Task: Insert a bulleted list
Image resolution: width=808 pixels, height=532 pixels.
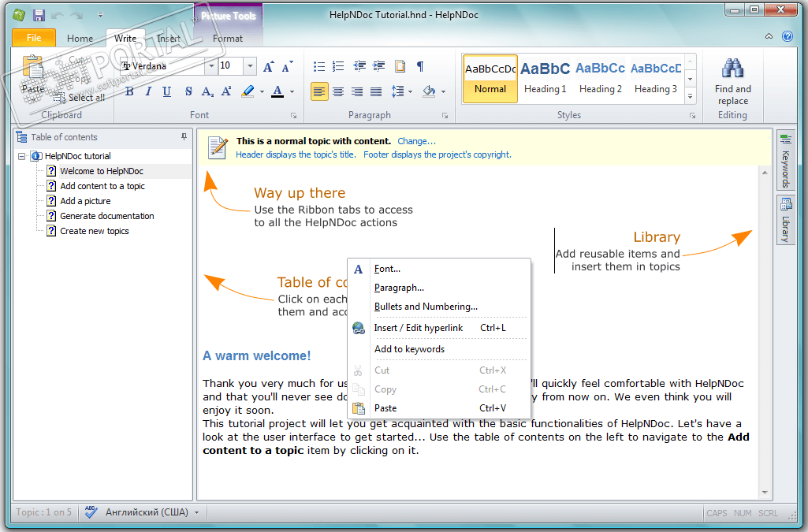Action: pyautogui.click(x=319, y=66)
